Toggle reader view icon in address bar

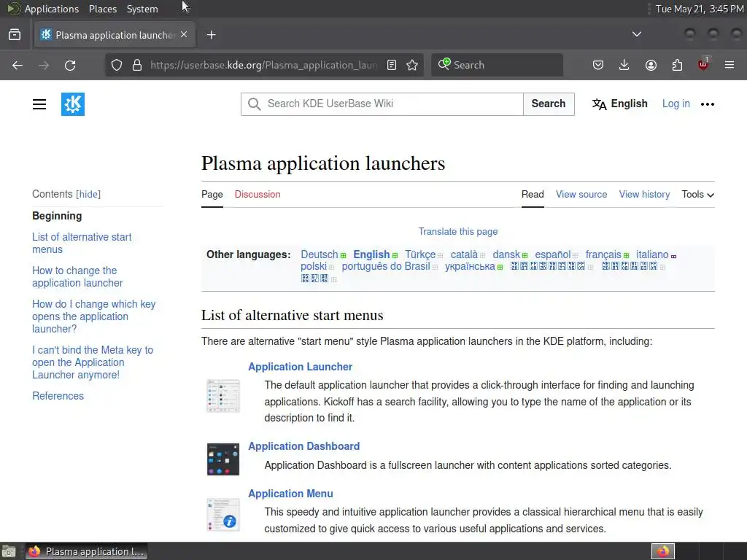tap(392, 65)
